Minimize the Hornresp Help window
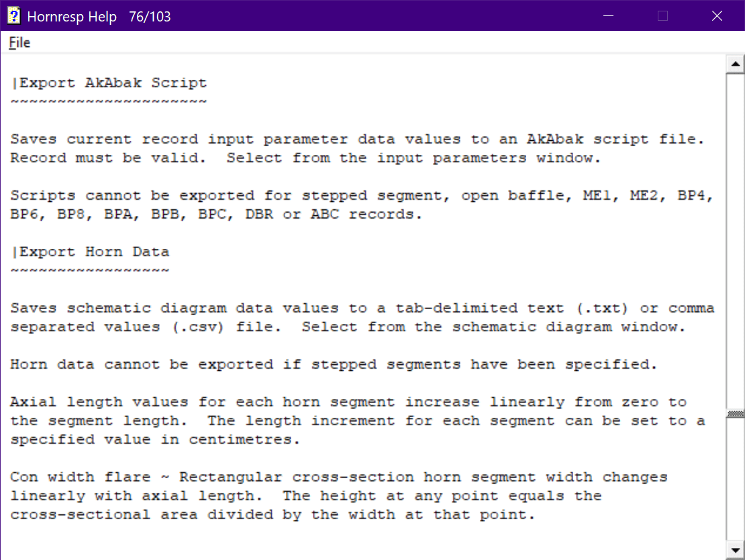Image resolution: width=745 pixels, height=560 pixels. (608, 16)
